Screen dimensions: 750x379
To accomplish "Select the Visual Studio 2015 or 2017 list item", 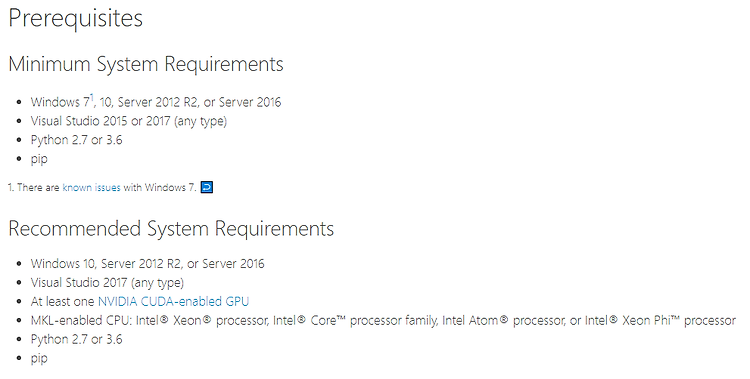I will tap(129, 121).
